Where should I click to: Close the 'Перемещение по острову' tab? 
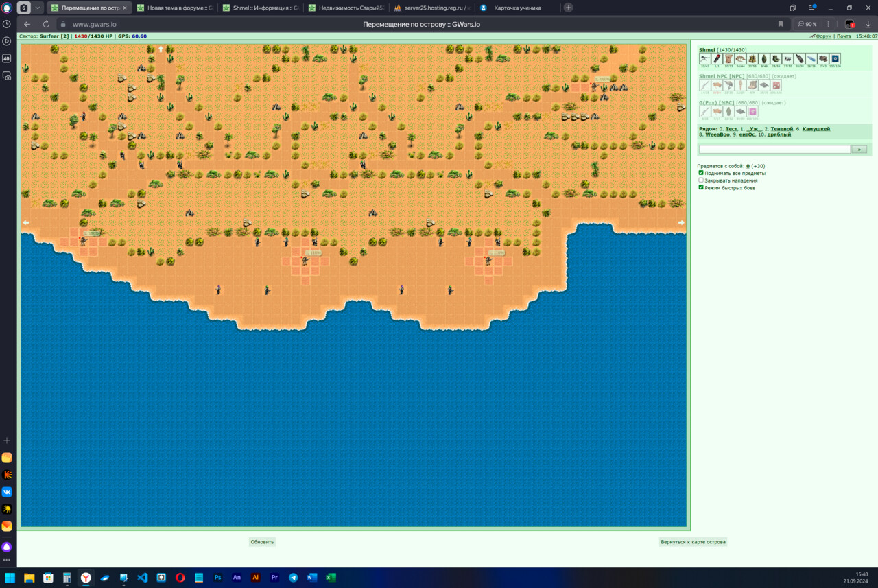(124, 8)
